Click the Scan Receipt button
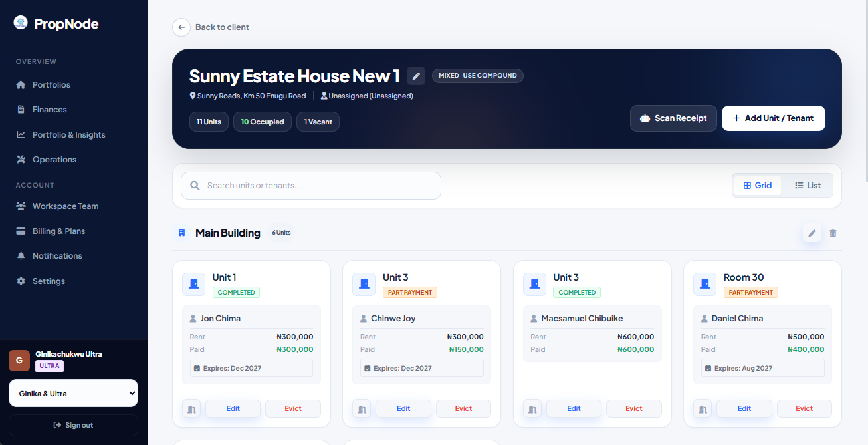The image size is (868, 445). pyautogui.click(x=673, y=118)
